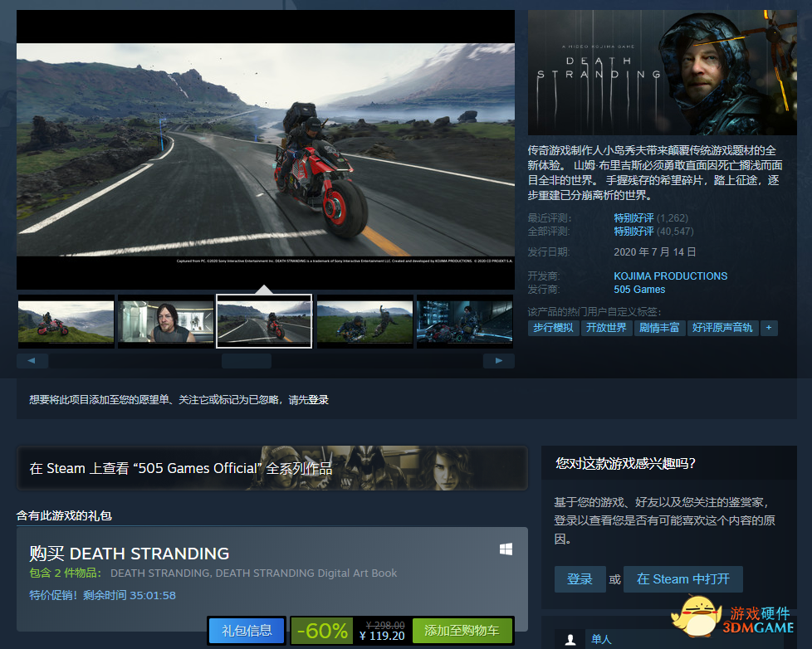The height and width of the screenshot is (649, 812).
Task: Click the screenshot strip scrollbar handle
Action: [x=247, y=361]
